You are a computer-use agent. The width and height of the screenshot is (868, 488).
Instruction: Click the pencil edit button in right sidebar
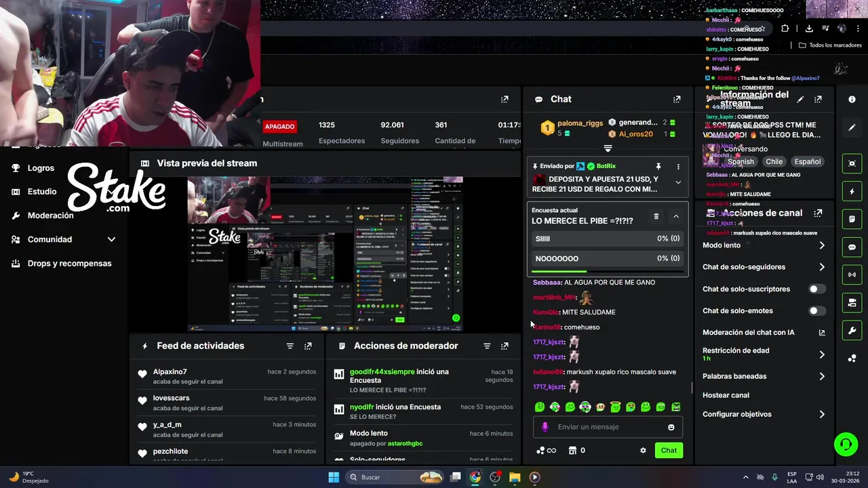[852, 127]
